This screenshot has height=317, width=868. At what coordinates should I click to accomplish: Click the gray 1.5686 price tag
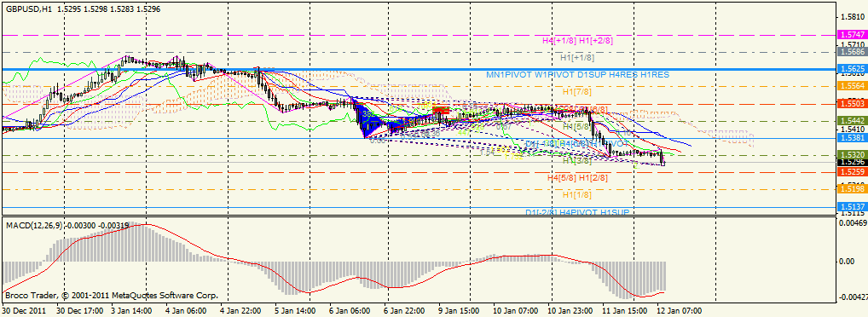tap(852, 51)
